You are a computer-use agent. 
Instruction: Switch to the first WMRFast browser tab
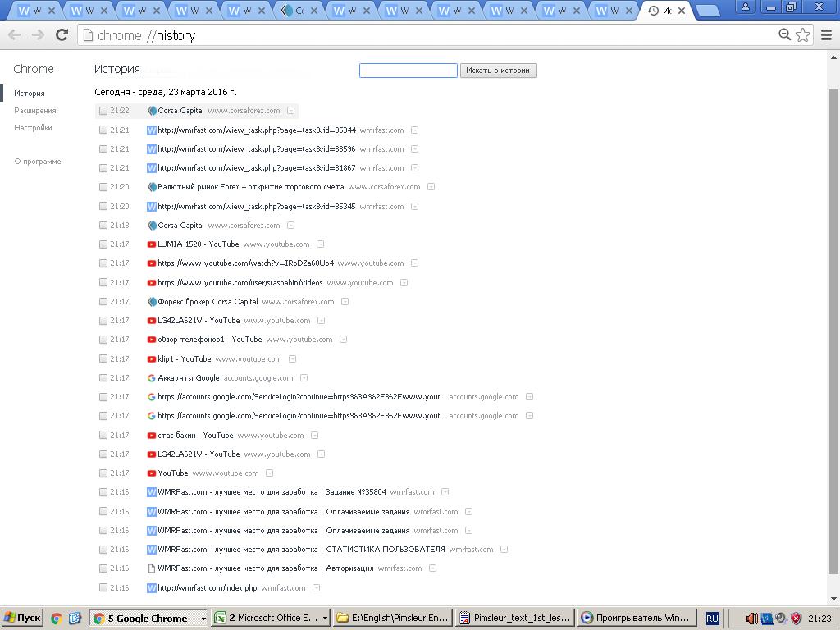tap(36, 11)
